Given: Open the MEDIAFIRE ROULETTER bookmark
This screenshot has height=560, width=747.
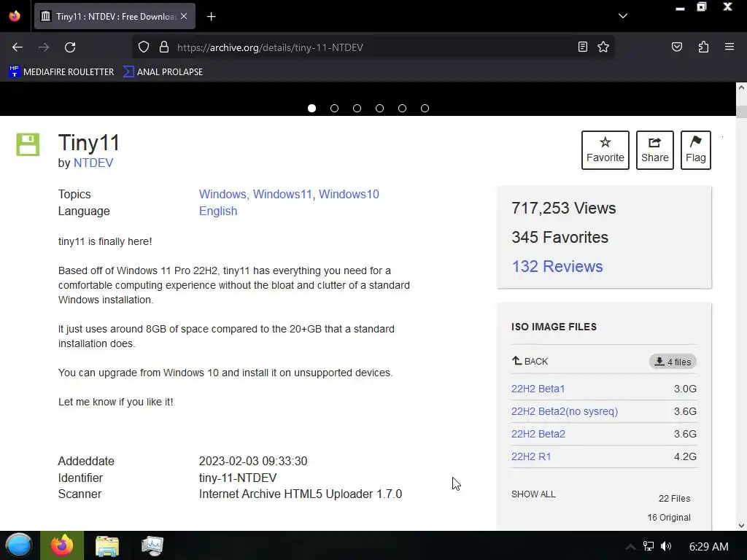Looking at the screenshot, I should coord(61,72).
